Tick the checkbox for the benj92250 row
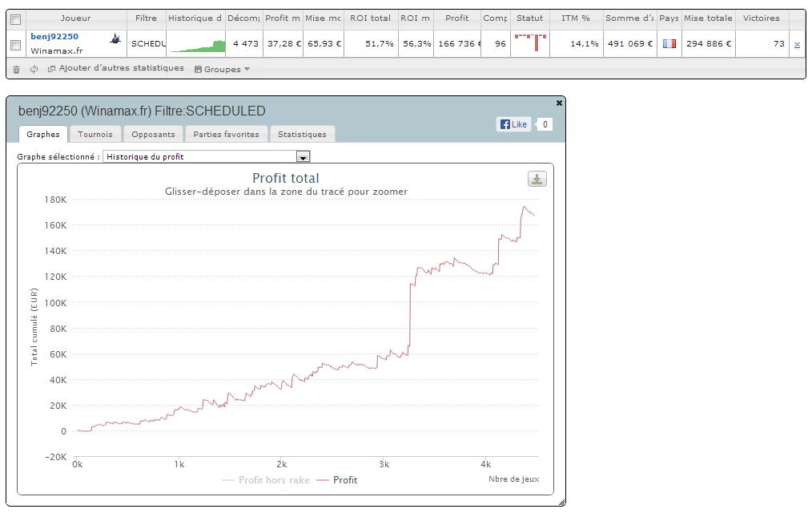This screenshot has height=513, width=812. coord(15,45)
